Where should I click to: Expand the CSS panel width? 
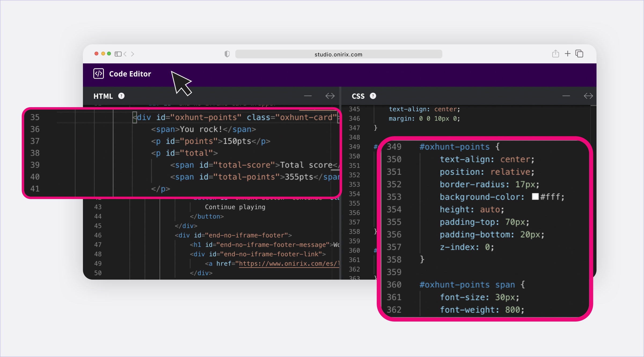(x=588, y=96)
